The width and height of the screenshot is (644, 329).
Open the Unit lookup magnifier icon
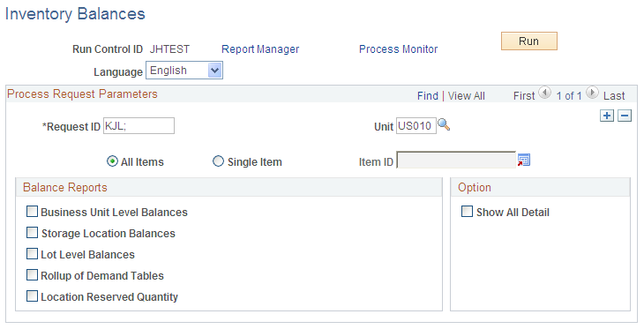pyautogui.click(x=444, y=124)
